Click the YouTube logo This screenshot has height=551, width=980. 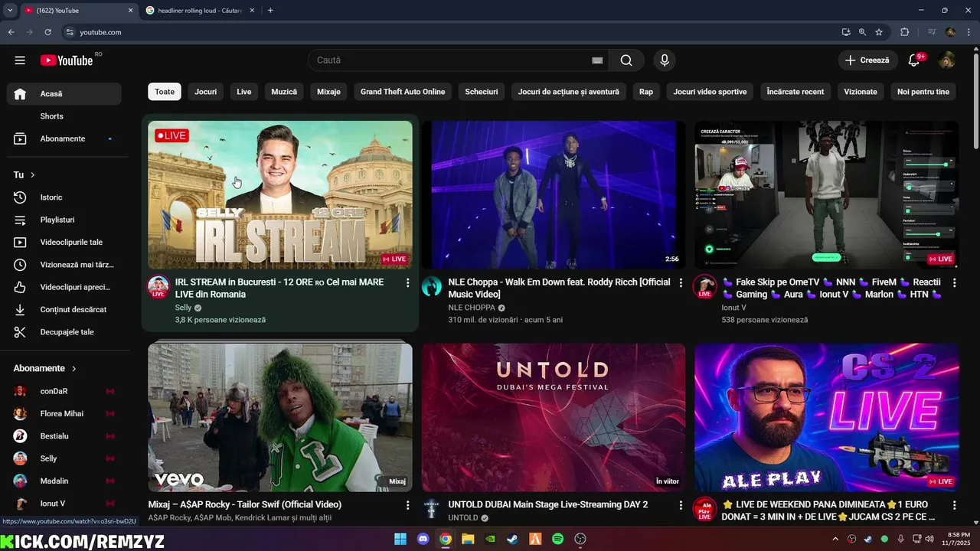(x=67, y=60)
